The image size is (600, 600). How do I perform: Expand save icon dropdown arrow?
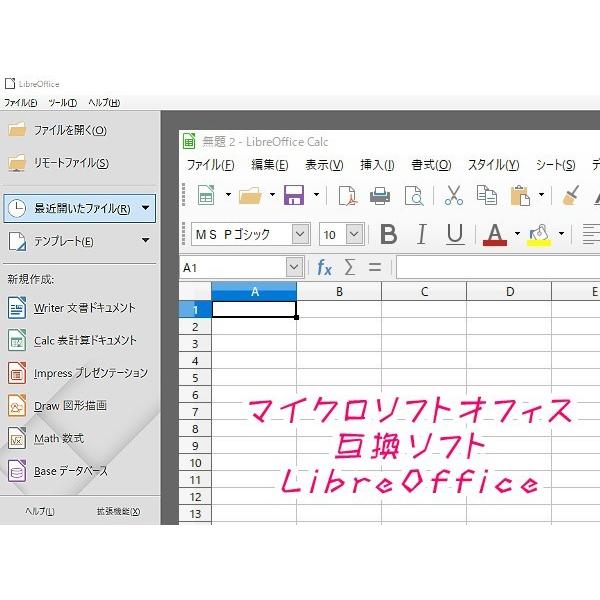316,195
